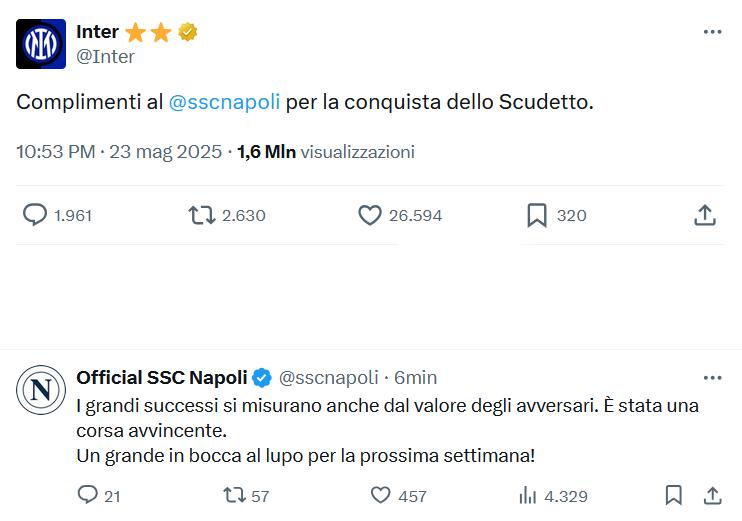Click the Inter display name
Image resolution: width=742 pixels, height=521 pixels.
[97, 32]
